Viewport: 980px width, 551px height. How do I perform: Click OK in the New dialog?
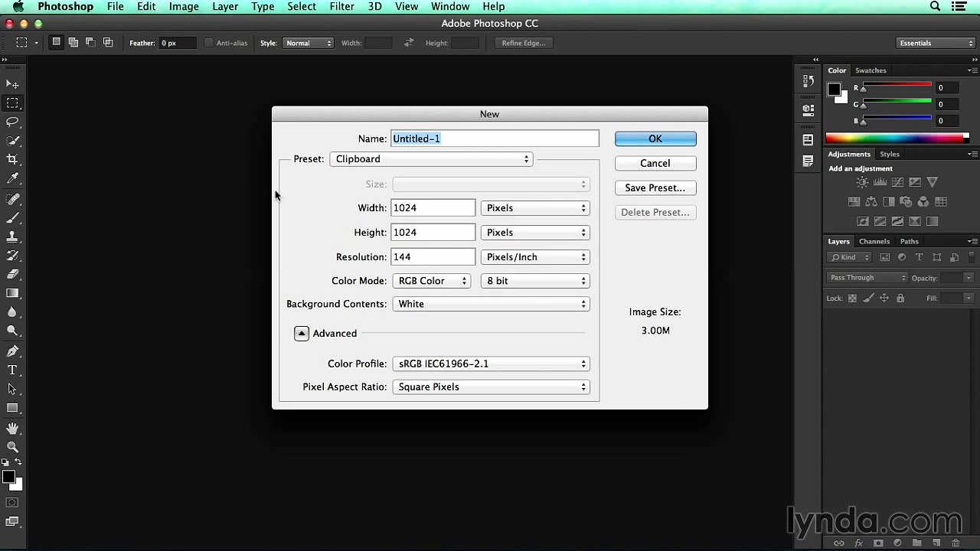click(655, 139)
